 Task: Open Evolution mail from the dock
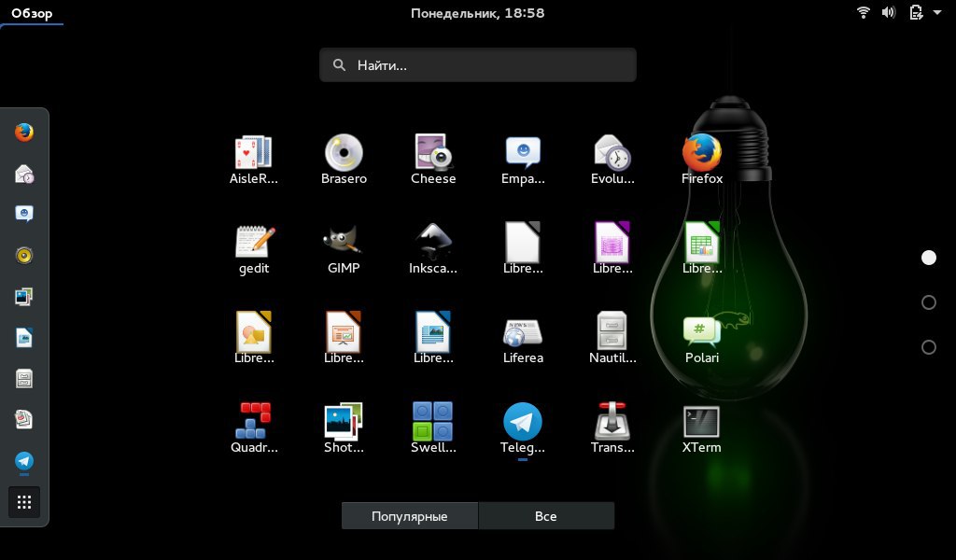pyautogui.click(x=23, y=174)
